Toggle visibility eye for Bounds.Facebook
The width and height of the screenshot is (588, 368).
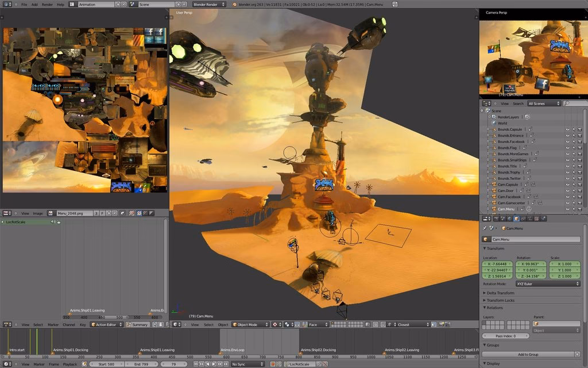pyautogui.click(x=567, y=142)
